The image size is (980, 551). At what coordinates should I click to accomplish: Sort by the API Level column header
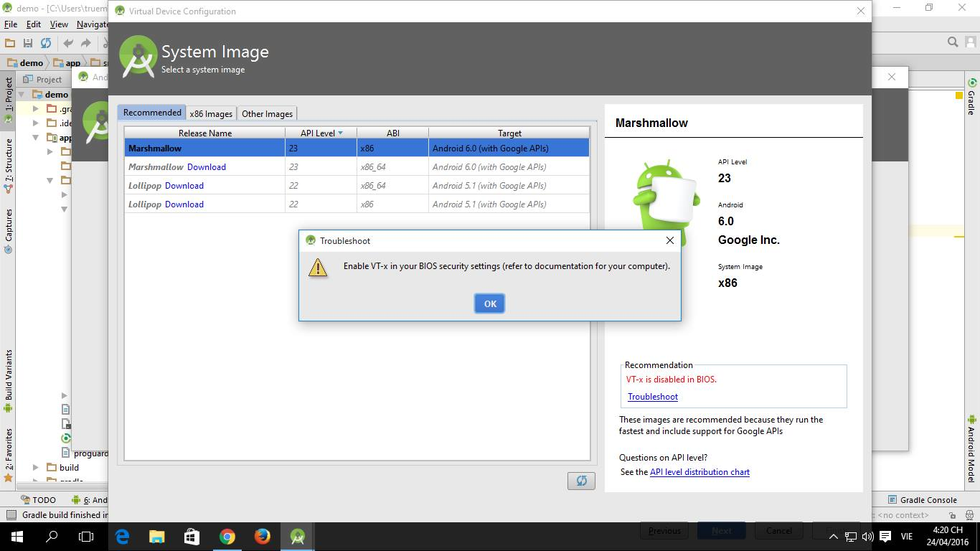(321, 133)
